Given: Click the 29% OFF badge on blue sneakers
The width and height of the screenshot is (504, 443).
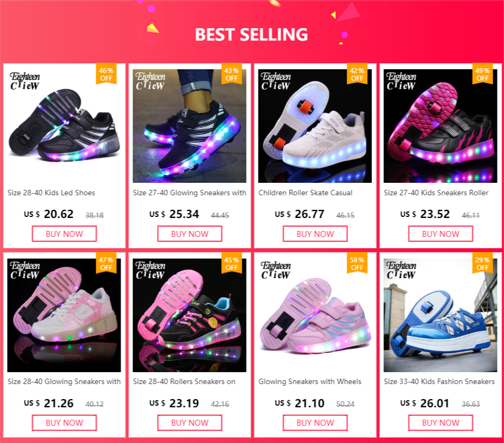Looking at the screenshot, I should tap(482, 263).
